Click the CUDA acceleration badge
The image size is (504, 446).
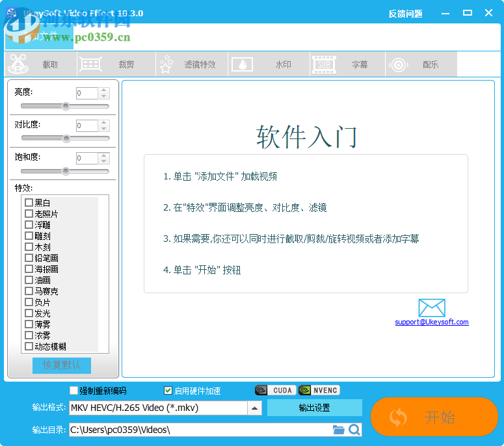tap(276, 390)
